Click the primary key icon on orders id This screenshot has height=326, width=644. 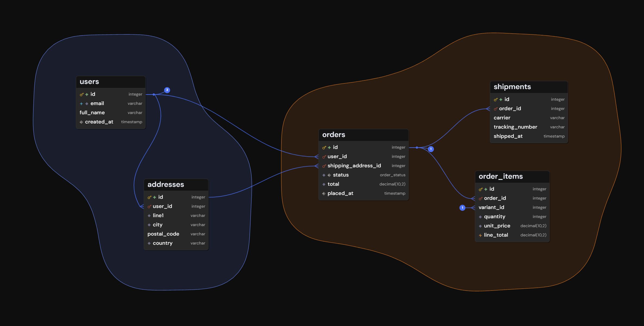[324, 148]
